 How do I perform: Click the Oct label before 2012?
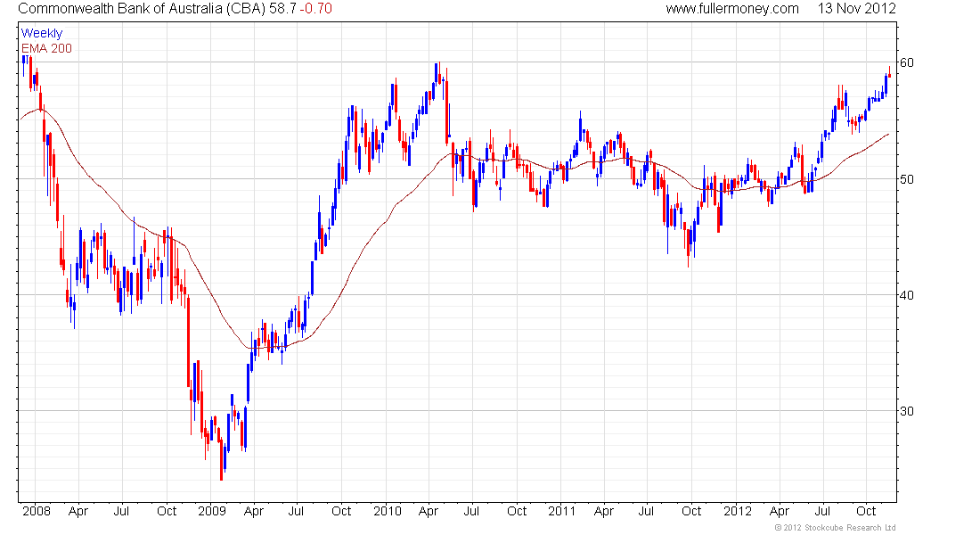click(x=691, y=511)
